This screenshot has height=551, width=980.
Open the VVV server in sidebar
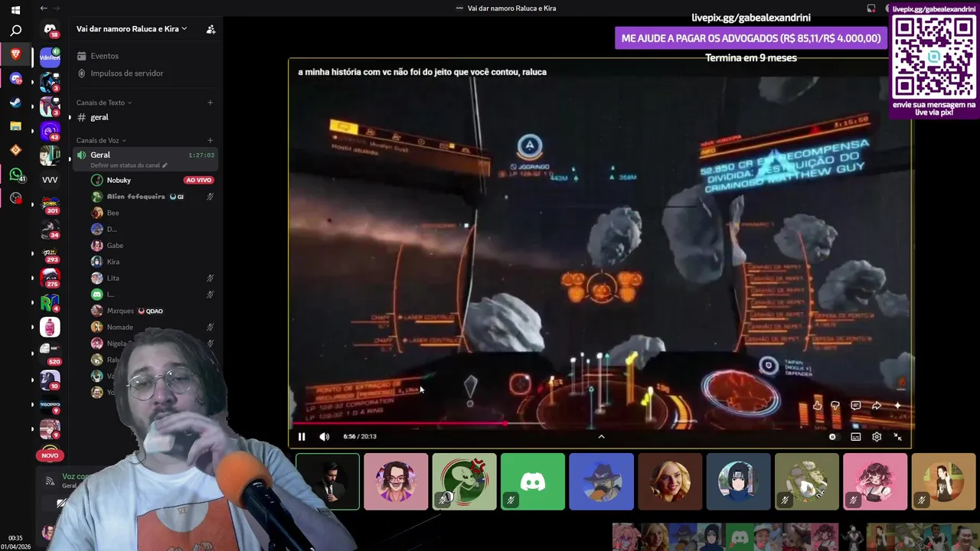pyautogui.click(x=50, y=180)
